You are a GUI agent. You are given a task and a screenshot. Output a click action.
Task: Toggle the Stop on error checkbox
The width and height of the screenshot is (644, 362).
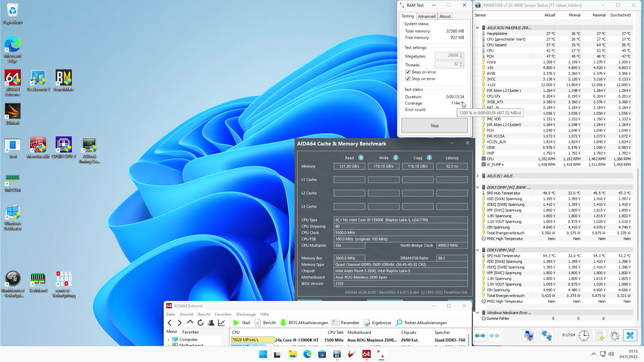click(x=408, y=79)
